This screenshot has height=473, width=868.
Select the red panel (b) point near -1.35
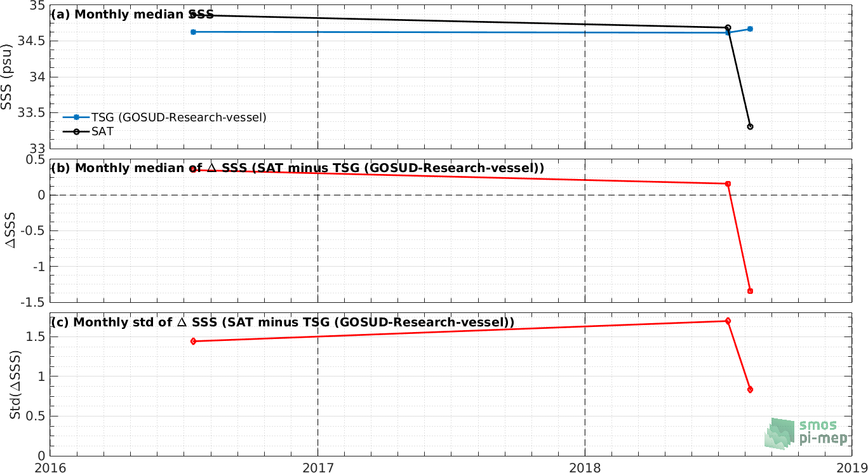point(750,291)
